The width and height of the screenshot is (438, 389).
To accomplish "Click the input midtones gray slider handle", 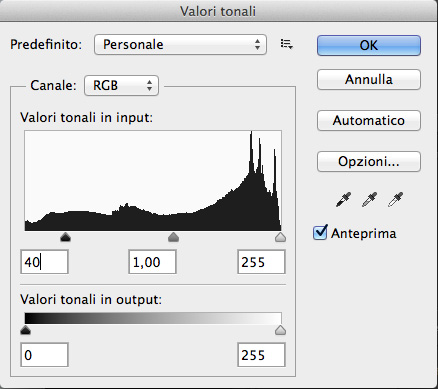I will 173,237.
